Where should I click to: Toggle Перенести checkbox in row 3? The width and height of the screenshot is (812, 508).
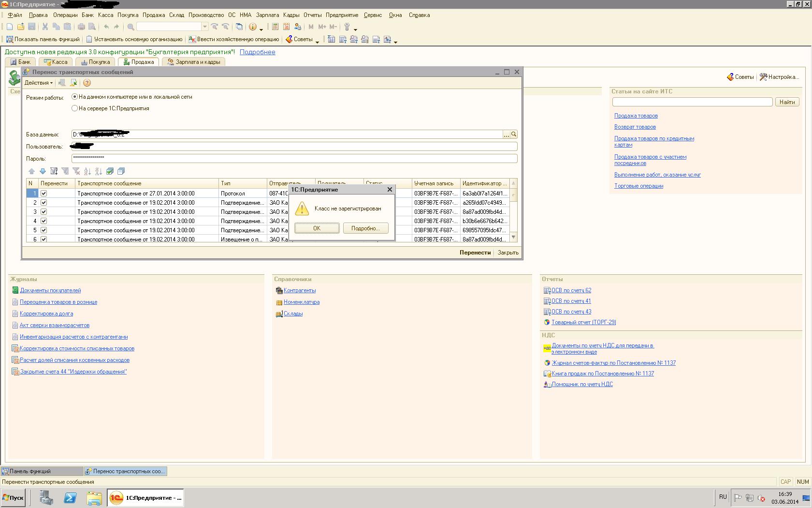pos(44,212)
